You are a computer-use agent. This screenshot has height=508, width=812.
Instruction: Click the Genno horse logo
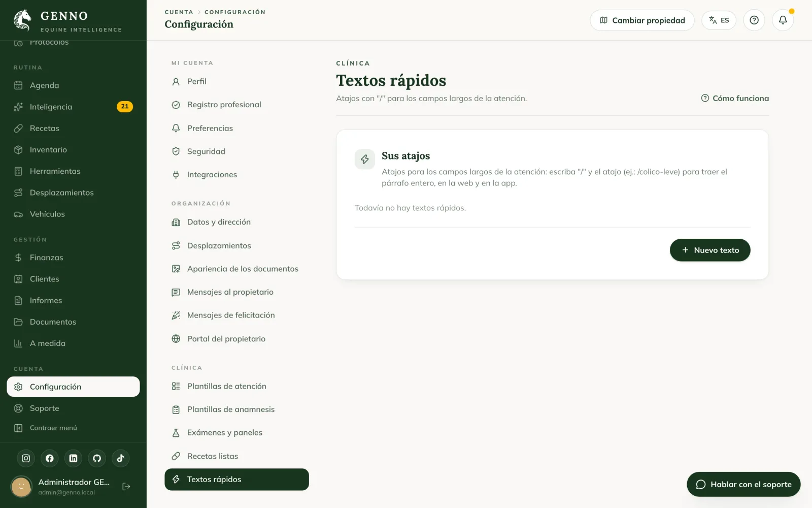point(22,20)
